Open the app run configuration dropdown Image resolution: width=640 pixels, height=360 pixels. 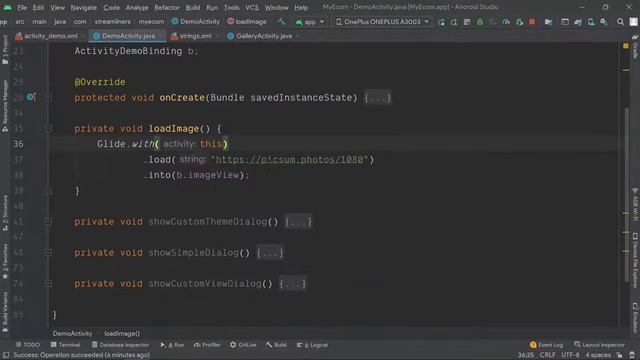310,22
